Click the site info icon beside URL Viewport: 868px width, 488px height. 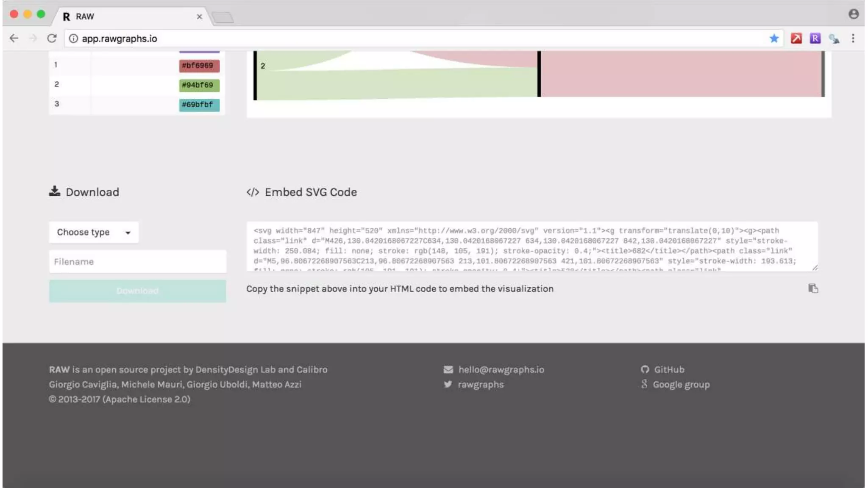coord(73,39)
